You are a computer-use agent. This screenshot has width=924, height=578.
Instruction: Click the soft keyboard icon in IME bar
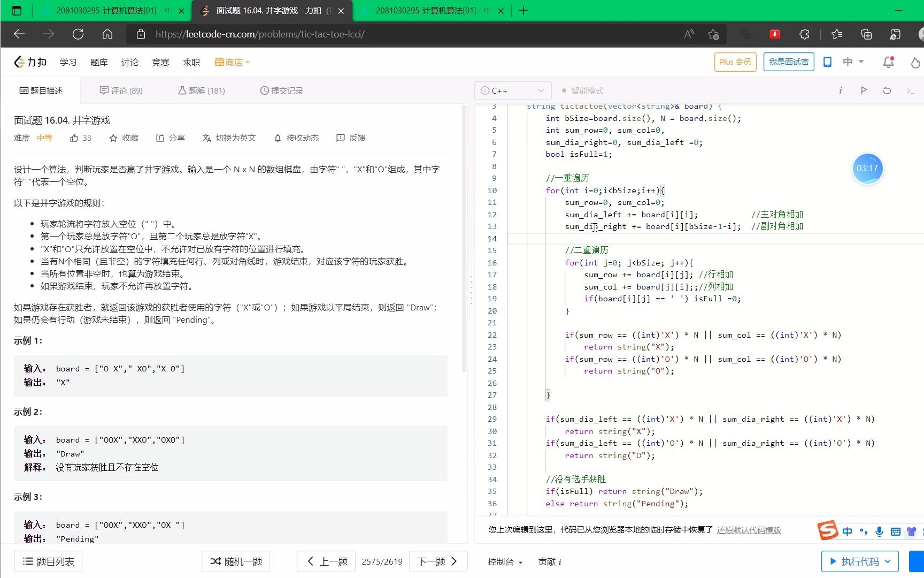(896, 531)
